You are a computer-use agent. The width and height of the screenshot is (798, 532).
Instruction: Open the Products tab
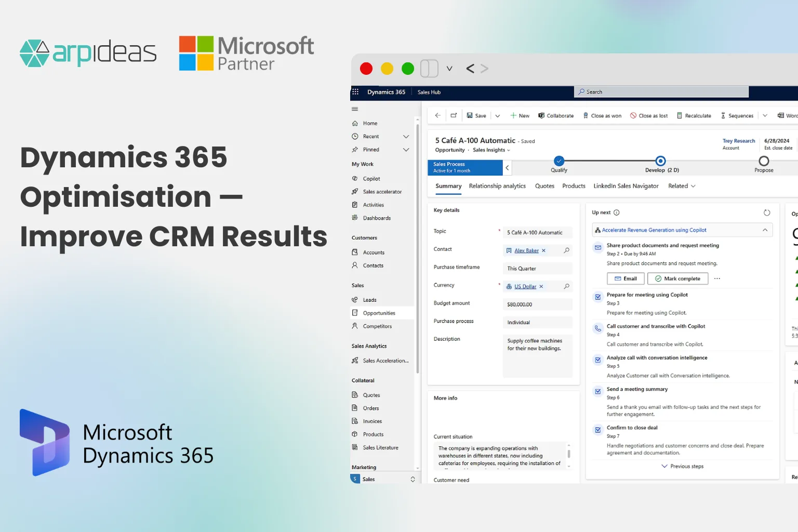coord(574,186)
